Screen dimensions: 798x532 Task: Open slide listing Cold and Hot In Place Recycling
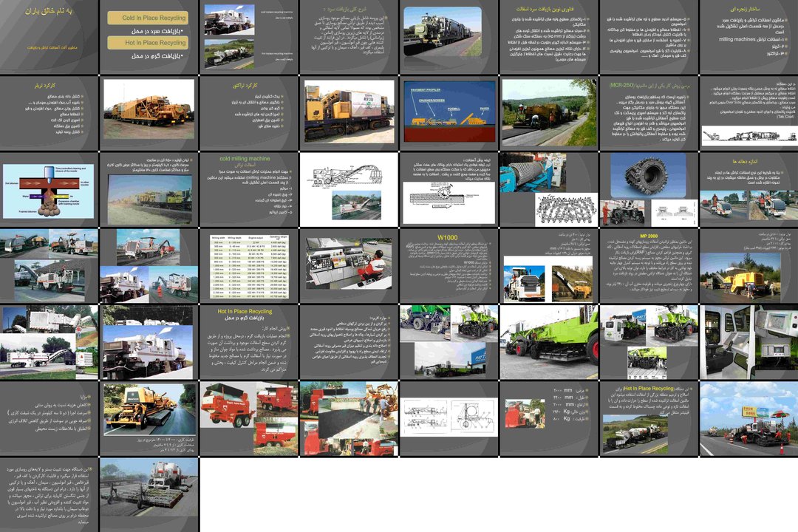[149, 37]
